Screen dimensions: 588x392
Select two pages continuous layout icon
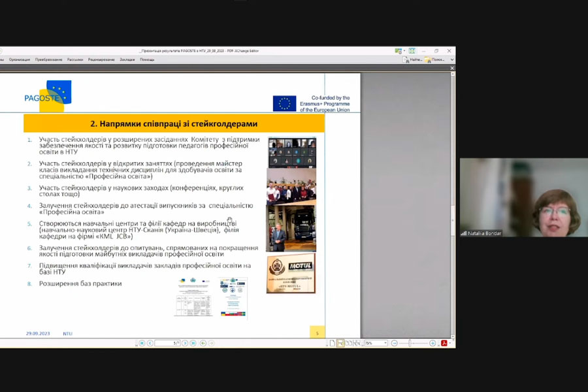(x=357, y=343)
